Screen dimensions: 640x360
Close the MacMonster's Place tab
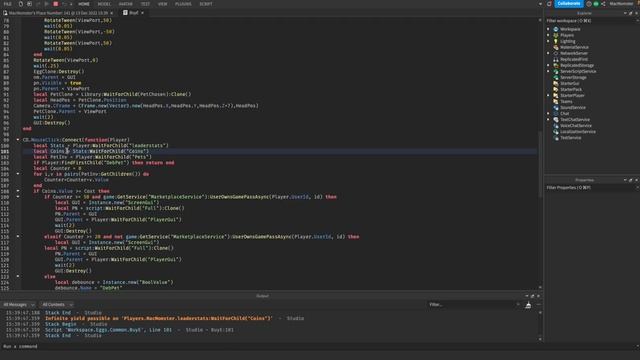click(112, 13)
